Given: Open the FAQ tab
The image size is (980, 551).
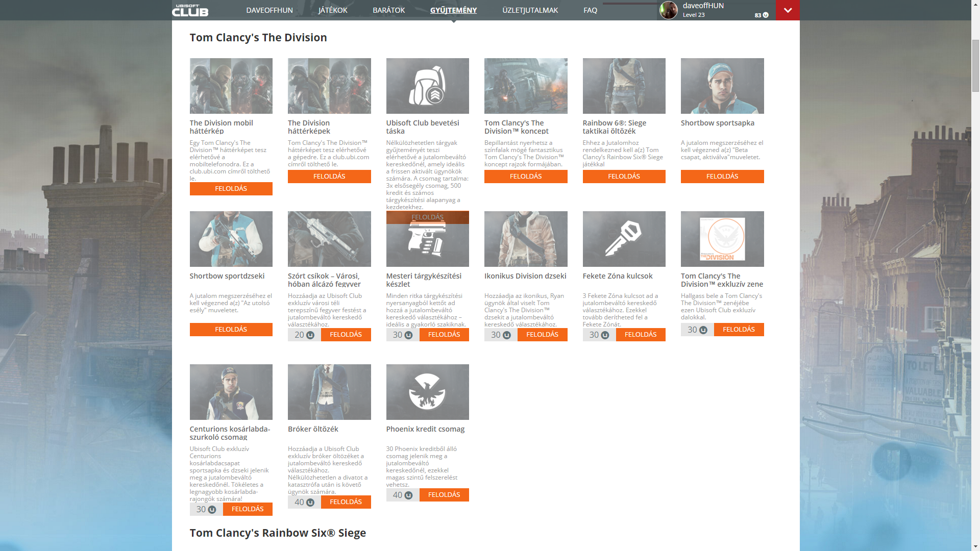Looking at the screenshot, I should (590, 10).
